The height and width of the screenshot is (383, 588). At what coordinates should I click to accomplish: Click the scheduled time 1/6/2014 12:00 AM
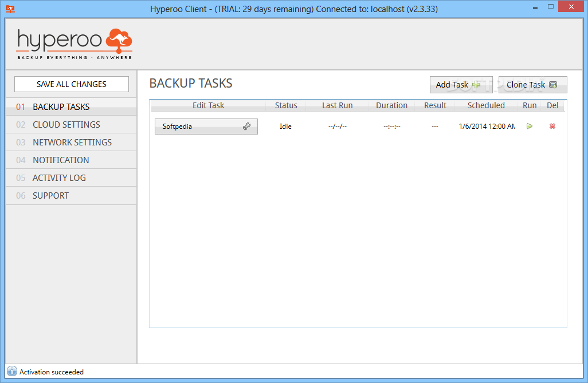[x=487, y=127]
